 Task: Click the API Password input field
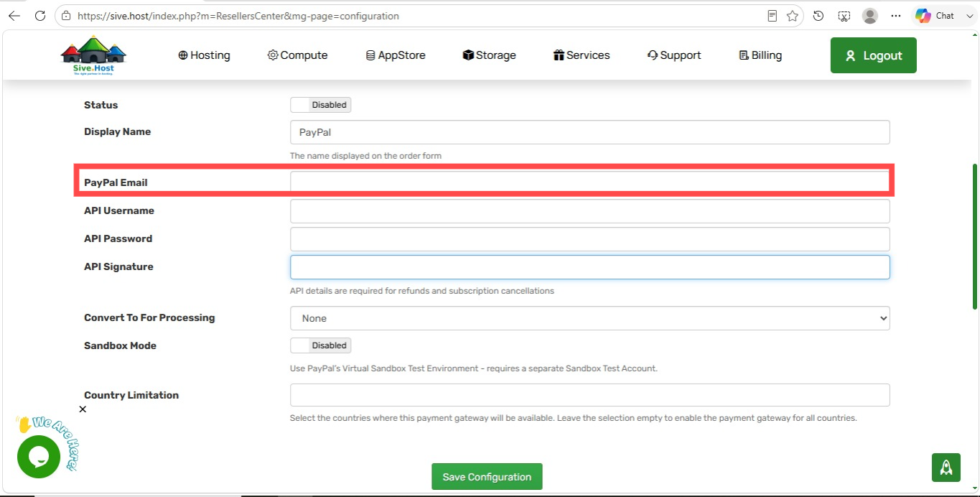589,239
